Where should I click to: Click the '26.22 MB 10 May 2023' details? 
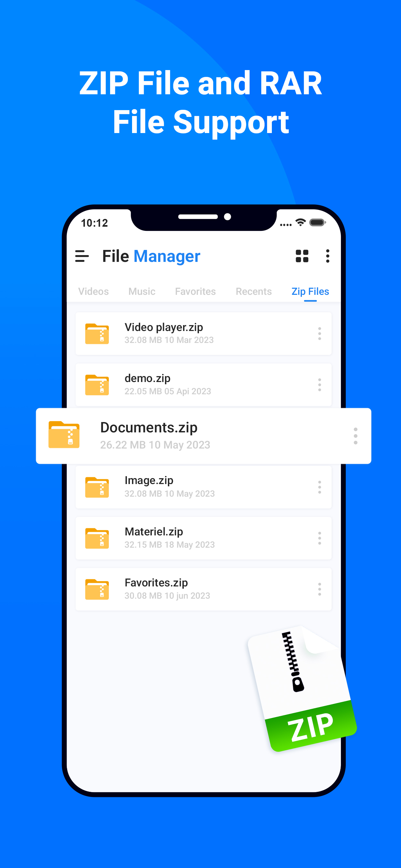pos(155,445)
